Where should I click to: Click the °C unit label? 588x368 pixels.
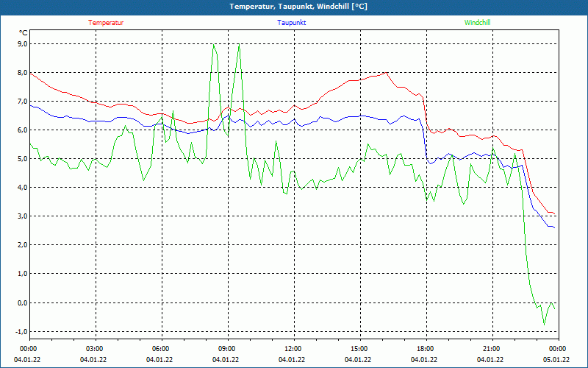(24, 32)
